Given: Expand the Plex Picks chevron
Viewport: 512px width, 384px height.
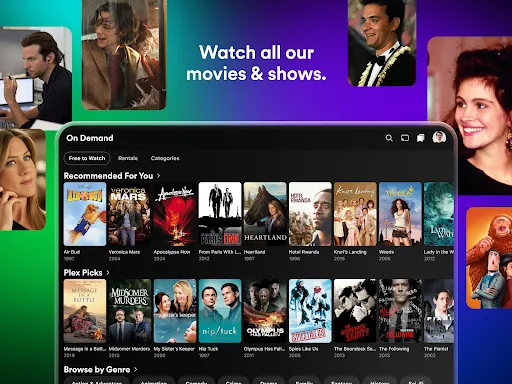Looking at the screenshot, I should [x=108, y=273].
